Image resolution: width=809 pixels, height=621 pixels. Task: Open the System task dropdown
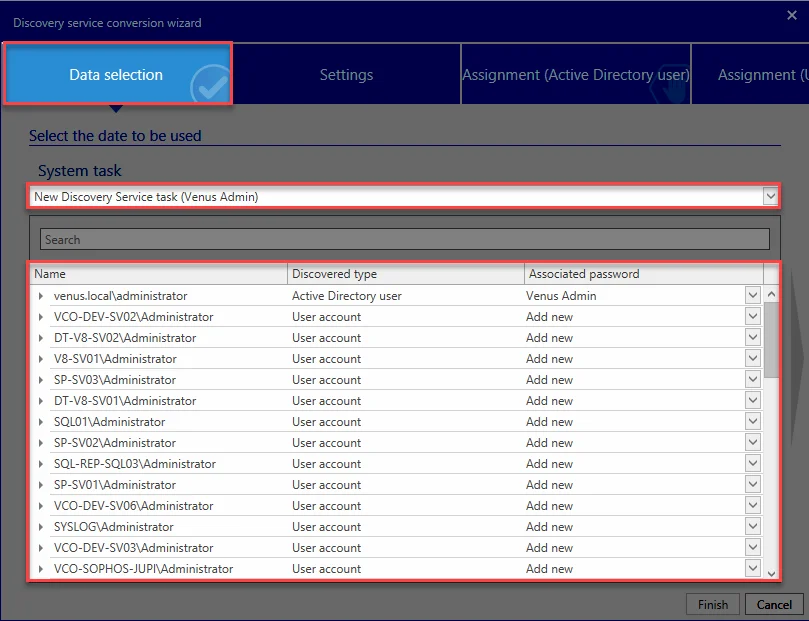pyautogui.click(x=770, y=196)
